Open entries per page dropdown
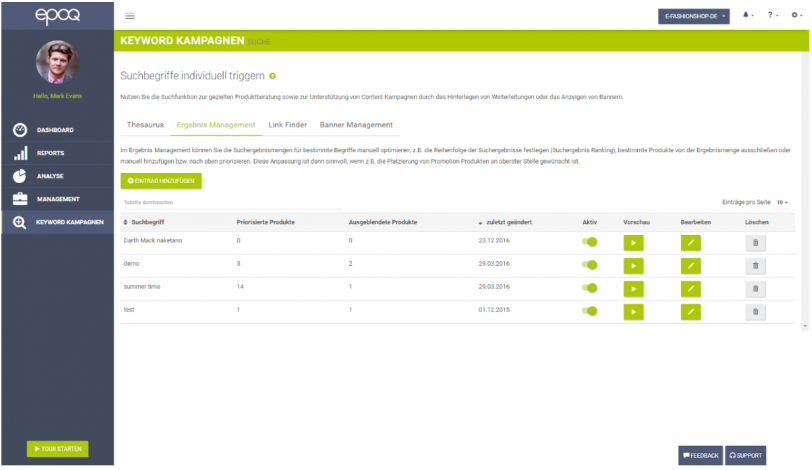The height and width of the screenshot is (470, 812). point(782,202)
